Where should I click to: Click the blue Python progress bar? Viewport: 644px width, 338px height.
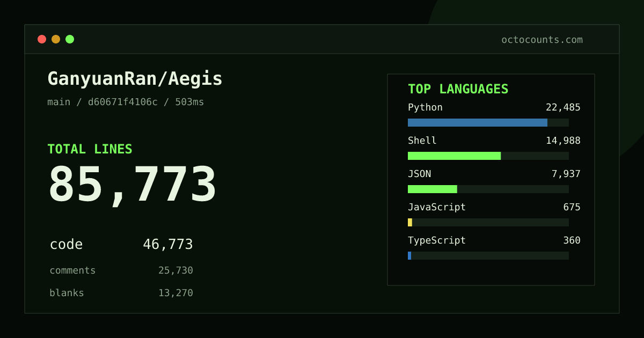coord(478,122)
